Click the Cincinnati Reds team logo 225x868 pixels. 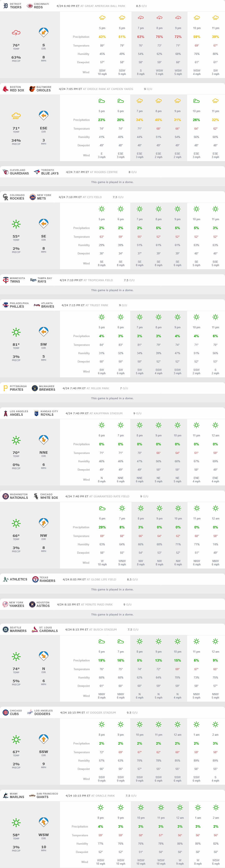(x=30, y=6)
